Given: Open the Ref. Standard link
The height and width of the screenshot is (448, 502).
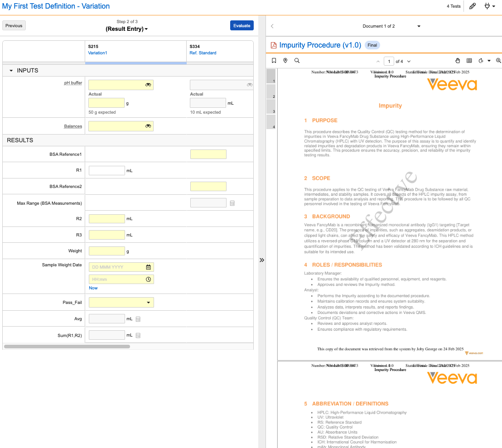Looking at the screenshot, I should 203,53.
